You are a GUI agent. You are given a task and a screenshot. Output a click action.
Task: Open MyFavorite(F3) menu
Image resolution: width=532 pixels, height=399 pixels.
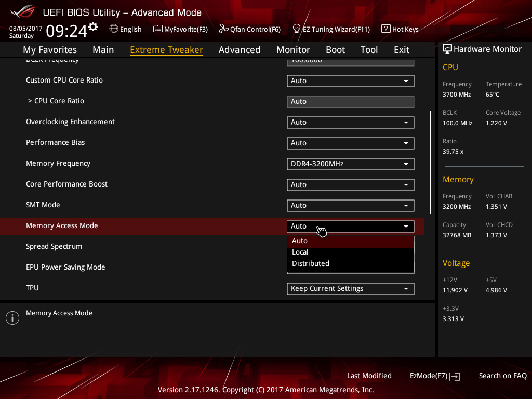pos(180,29)
